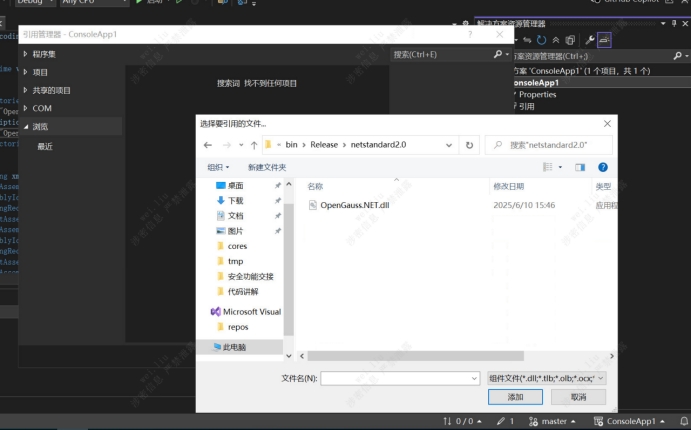
Task: Open the Solution Explorer window options dropdown
Action: pyautogui.click(x=663, y=23)
